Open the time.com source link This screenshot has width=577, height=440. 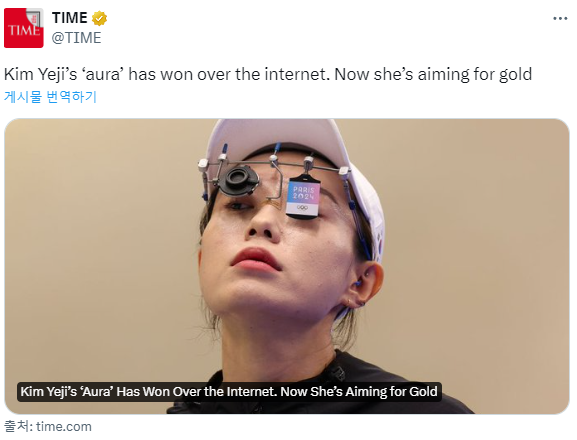coord(64,426)
